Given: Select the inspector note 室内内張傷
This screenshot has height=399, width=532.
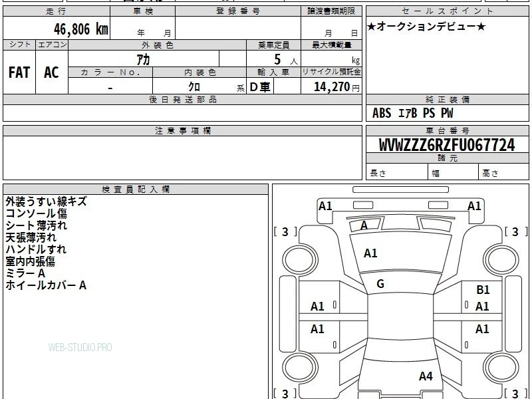Looking at the screenshot, I should tap(30, 261).
